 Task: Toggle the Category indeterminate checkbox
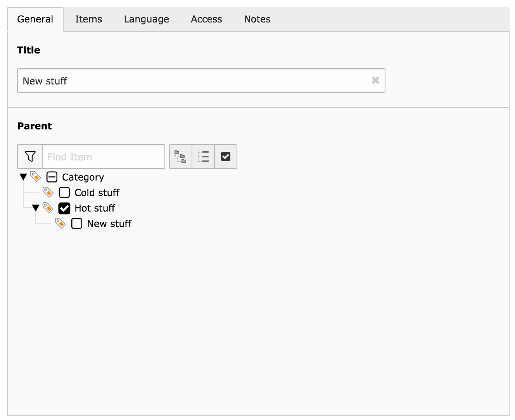[52, 177]
